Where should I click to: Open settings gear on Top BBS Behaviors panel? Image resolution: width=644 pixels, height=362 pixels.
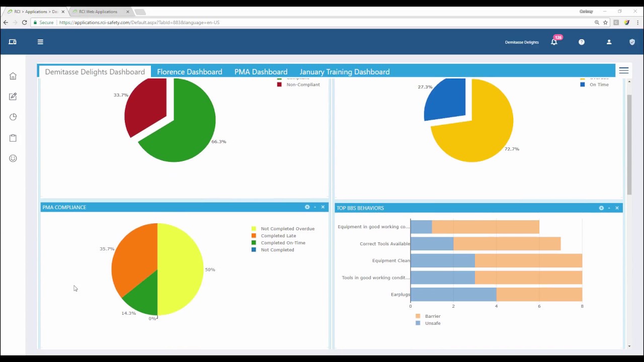(x=601, y=208)
